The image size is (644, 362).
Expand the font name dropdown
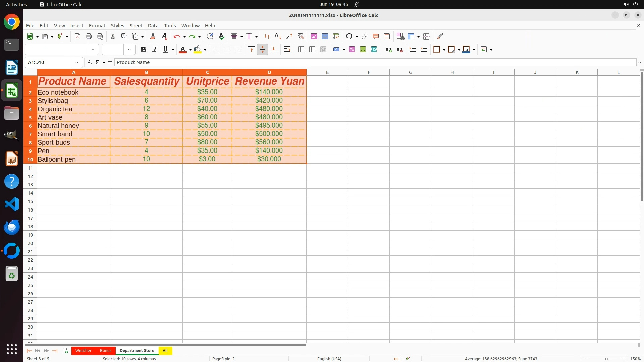point(93,49)
